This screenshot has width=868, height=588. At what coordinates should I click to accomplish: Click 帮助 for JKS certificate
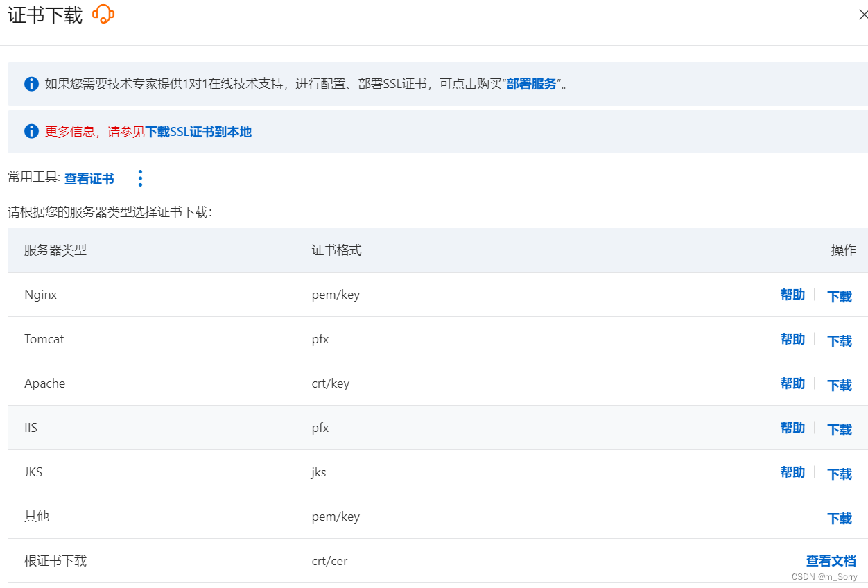point(792,472)
